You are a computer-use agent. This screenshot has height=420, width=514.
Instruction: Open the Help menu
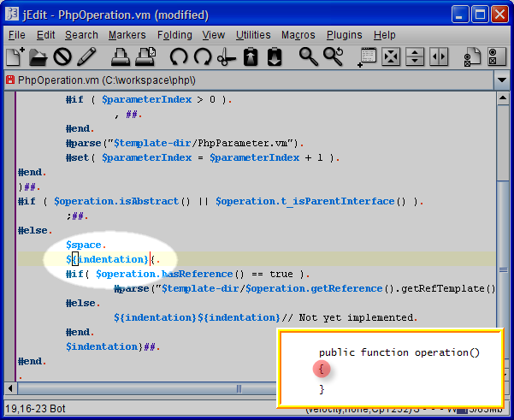384,35
